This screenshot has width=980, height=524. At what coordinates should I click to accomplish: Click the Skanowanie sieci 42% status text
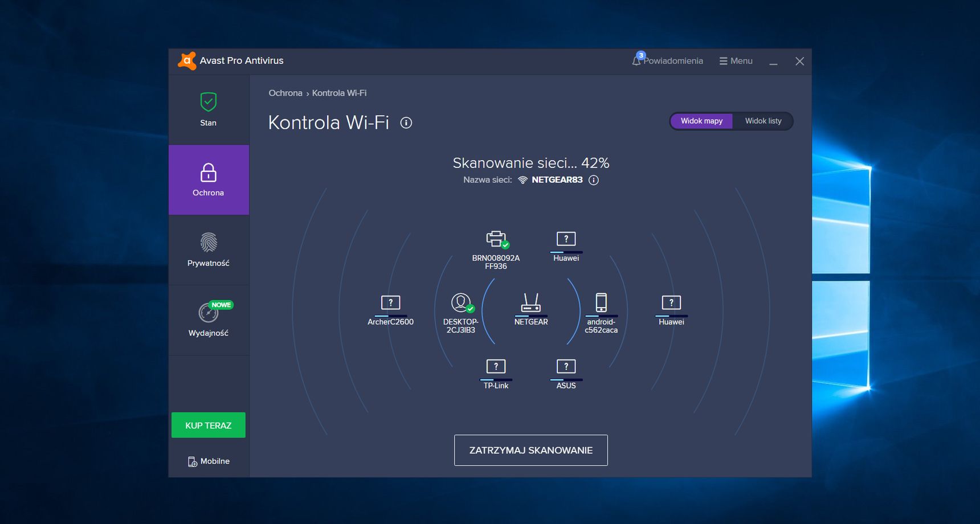[x=531, y=163]
